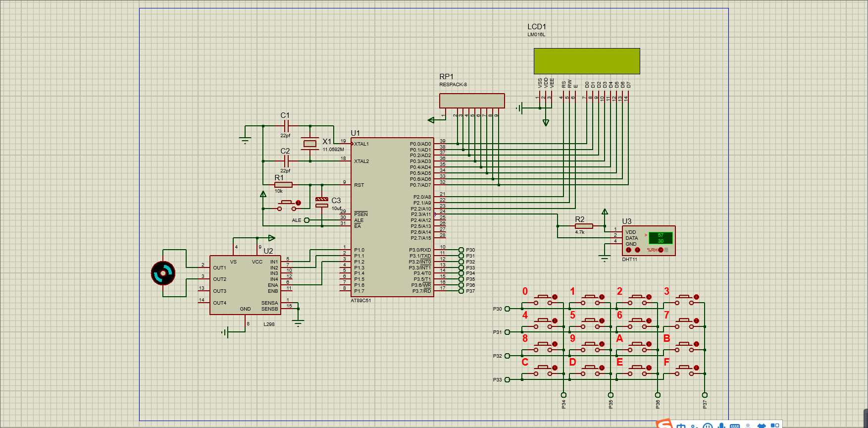Screen dimensions: 868x428
Task: Select capacitor C2 symbol
Action: pyautogui.click(x=286, y=161)
